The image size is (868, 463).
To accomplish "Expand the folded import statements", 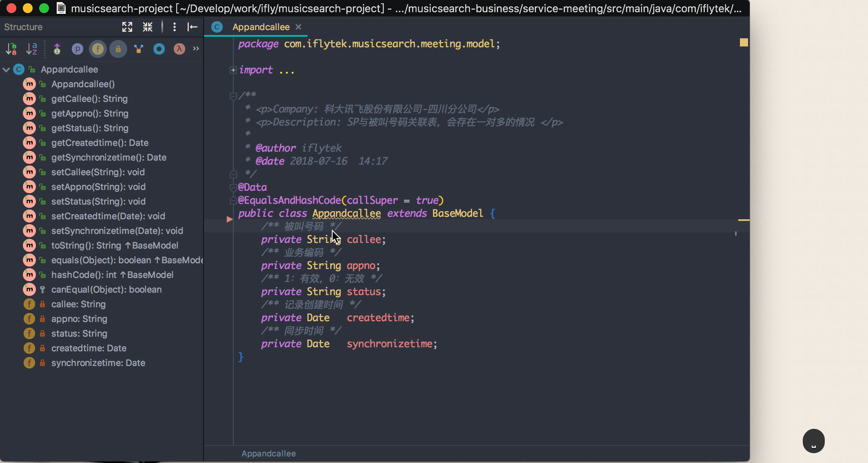I will pos(233,70).
